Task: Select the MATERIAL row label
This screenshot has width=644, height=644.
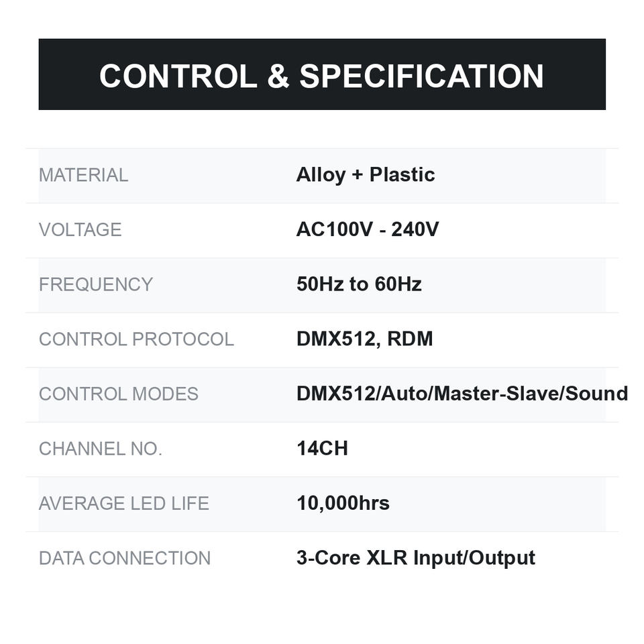Action: pos(83,175)
